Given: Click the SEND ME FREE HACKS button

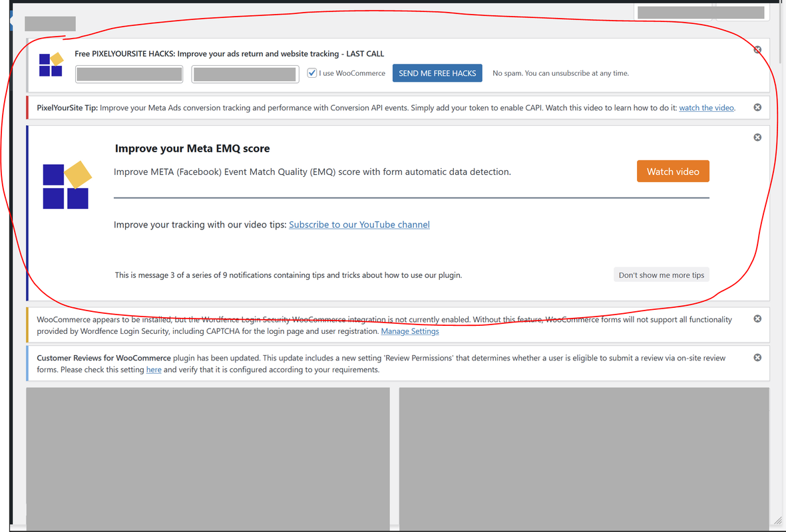Looking at the screenshot, I should click(437, 73).
